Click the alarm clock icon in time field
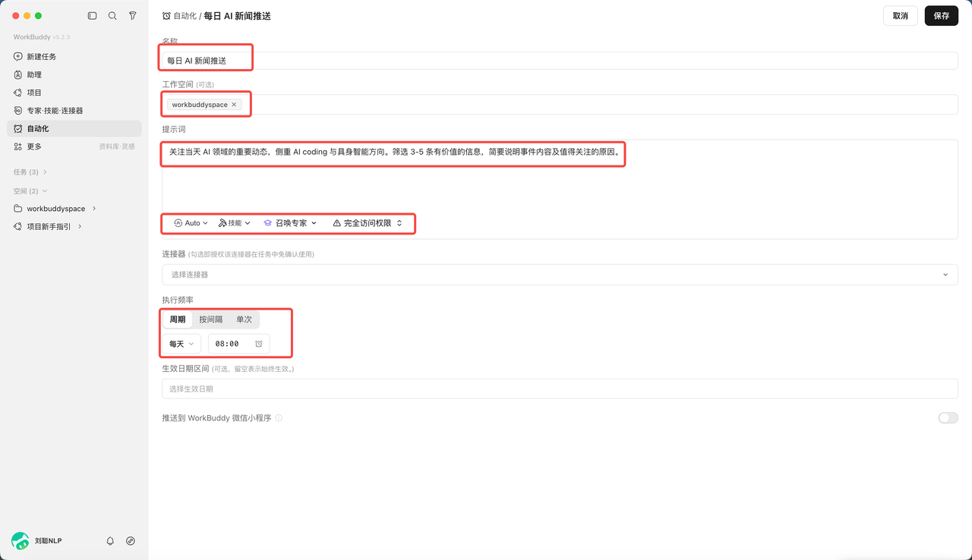 click(259, 344)
